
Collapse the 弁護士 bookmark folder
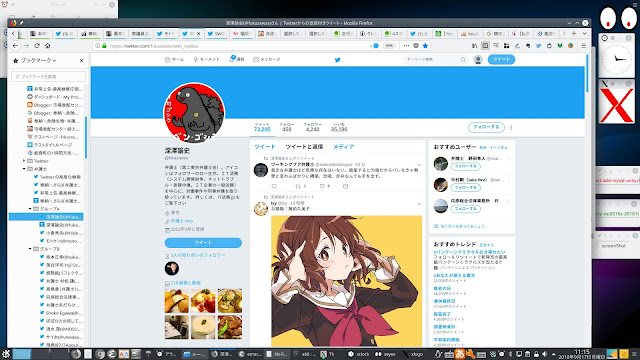pos(24,169)
